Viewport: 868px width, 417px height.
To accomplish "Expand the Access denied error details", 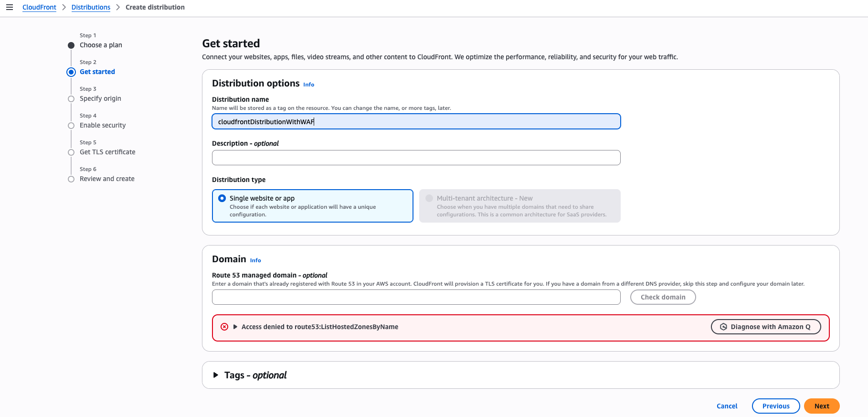I will 235,327.
